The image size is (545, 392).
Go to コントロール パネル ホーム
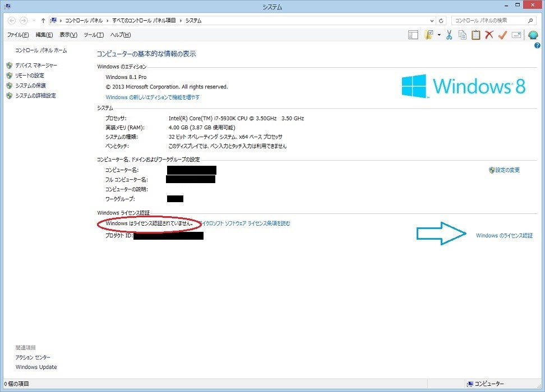41,50
